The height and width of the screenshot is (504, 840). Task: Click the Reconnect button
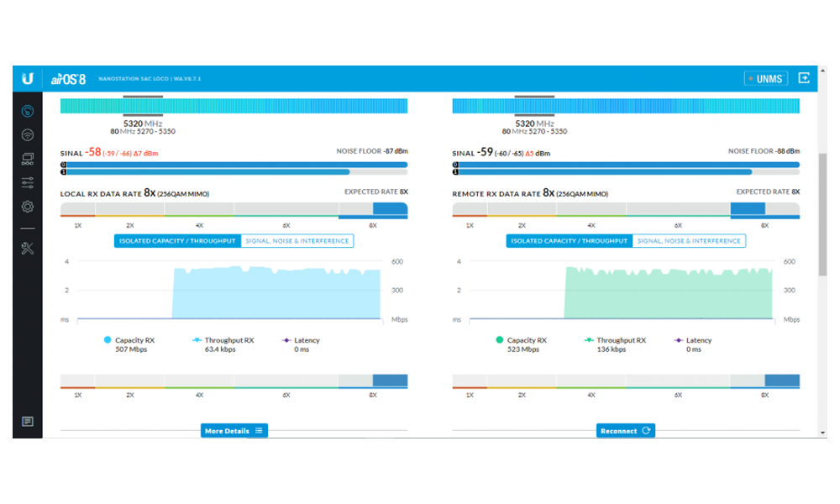click(x=625, y=431)
